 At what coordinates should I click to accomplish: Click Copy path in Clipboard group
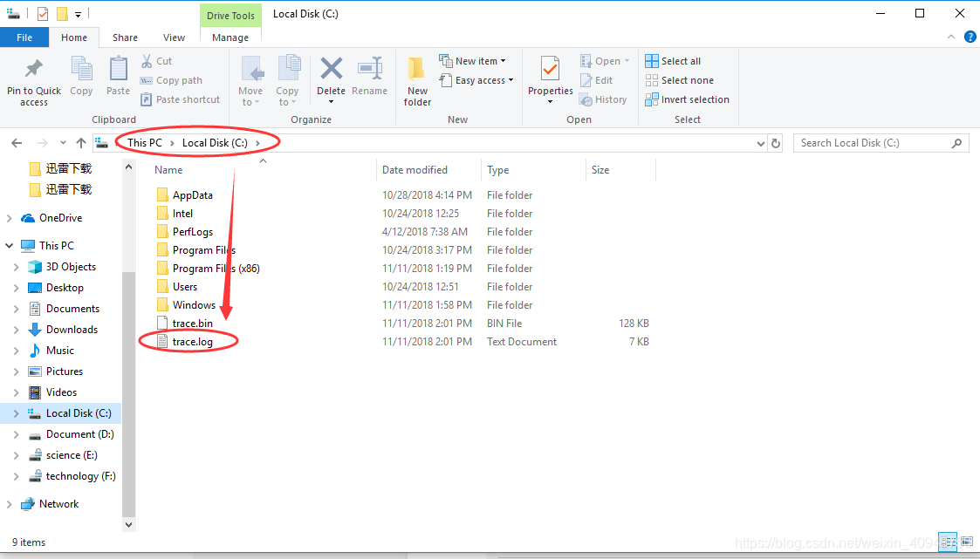coord(172,80)
